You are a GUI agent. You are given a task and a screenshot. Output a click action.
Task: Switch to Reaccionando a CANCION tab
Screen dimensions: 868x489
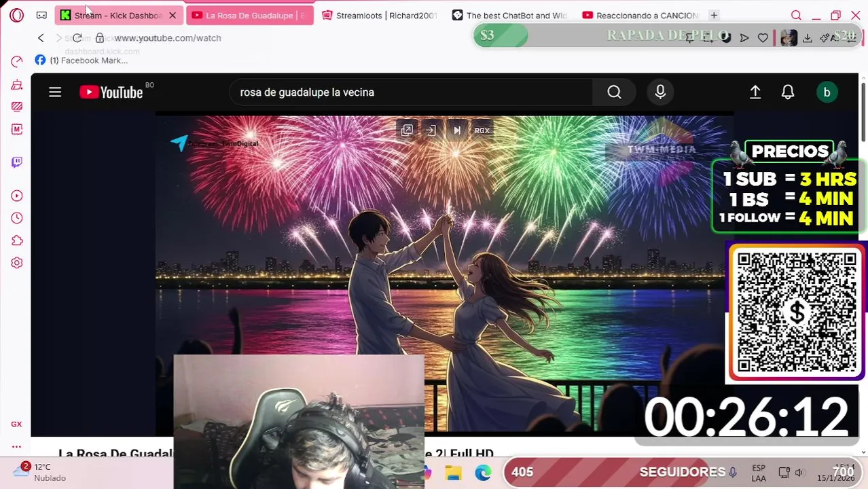[x=640, y=15]
